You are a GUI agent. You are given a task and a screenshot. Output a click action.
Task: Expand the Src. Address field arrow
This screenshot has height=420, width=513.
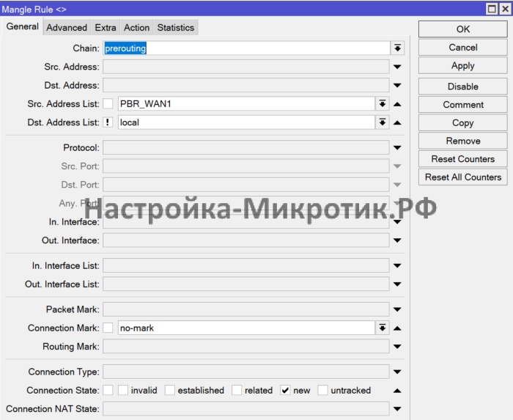click(397, 67)
